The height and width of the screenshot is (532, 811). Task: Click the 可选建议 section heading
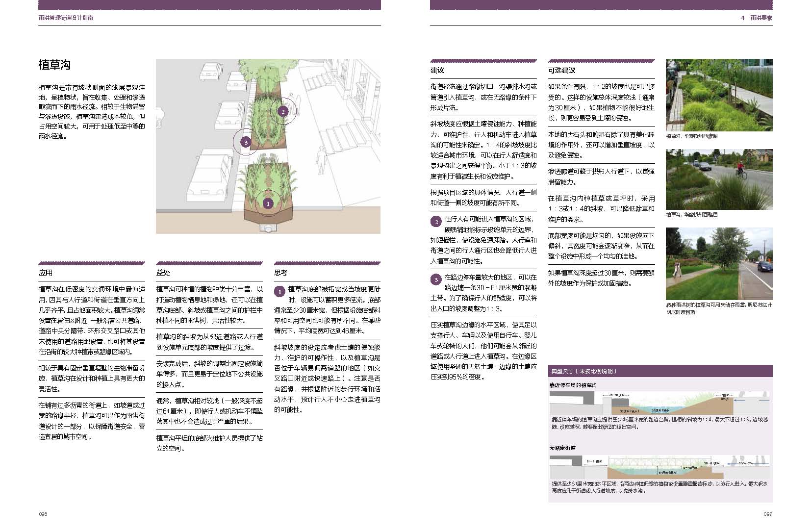(561, 71)
